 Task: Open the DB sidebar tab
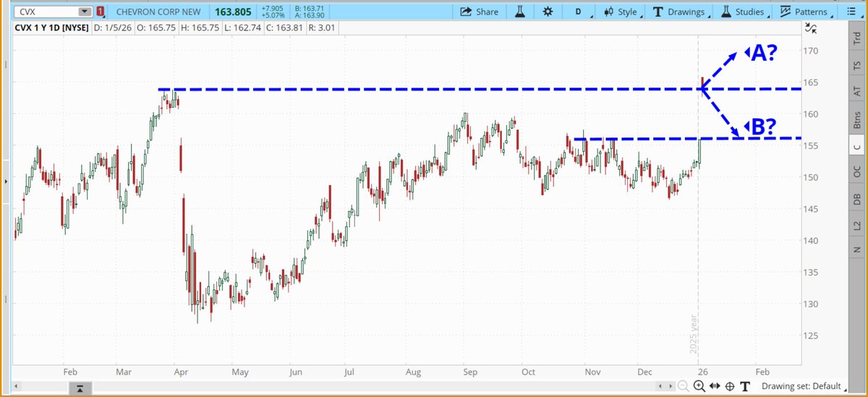pyautogui.click(x=856, y=200)
